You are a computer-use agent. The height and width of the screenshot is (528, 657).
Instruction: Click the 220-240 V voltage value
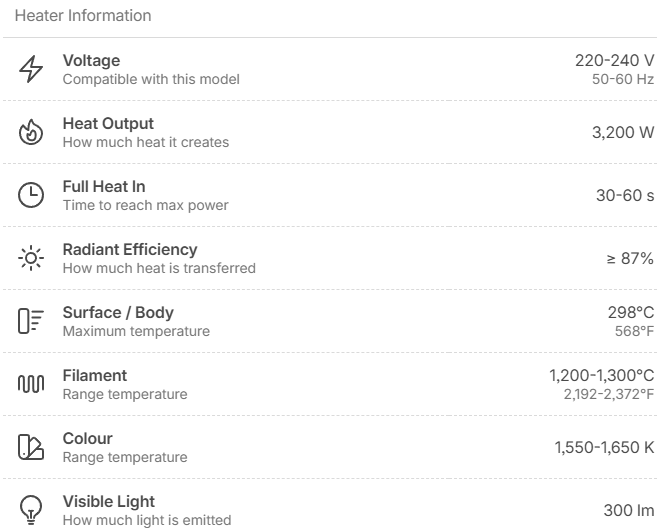click(x=614, y=61)
